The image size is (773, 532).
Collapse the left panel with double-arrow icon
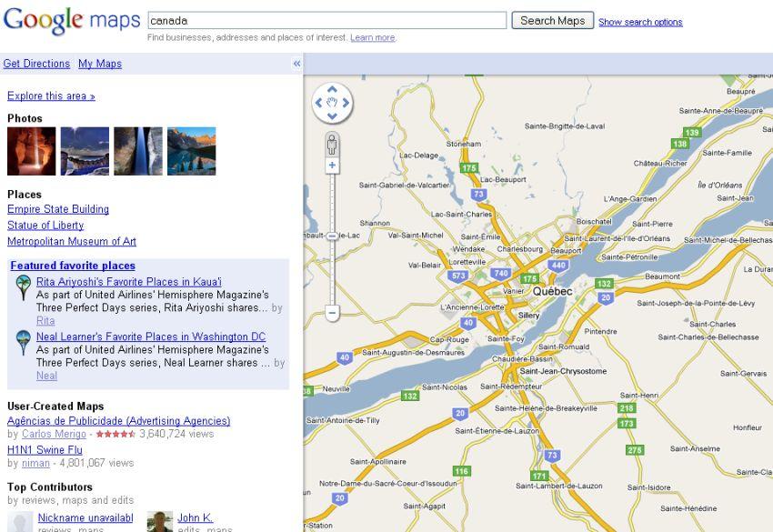pos(296,64)
